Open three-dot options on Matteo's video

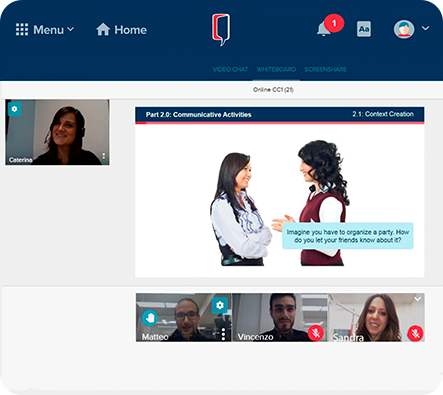pyautogui.click(x=224, y=334)
